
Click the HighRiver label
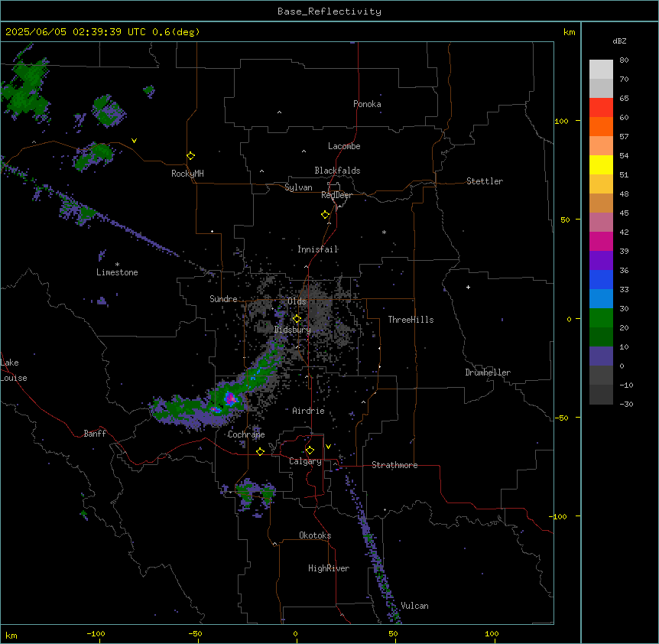coord(329,568)
